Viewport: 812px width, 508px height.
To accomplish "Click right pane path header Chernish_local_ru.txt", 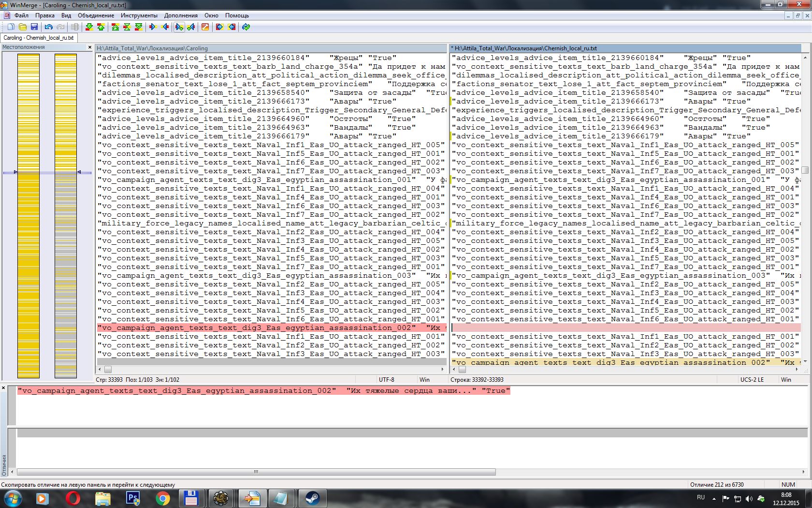I will pyautogui.click(x=625, y=48).
